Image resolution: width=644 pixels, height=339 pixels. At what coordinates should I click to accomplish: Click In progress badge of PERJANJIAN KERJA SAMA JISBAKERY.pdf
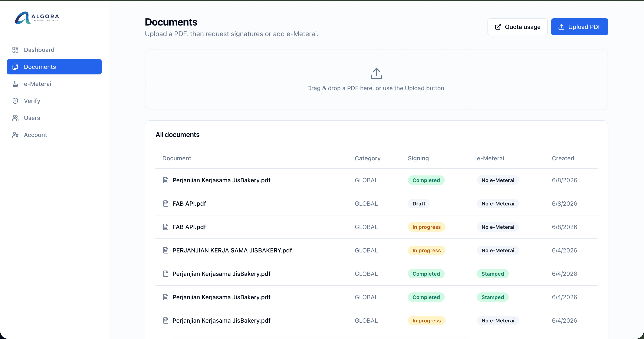[x=427, y=250]
